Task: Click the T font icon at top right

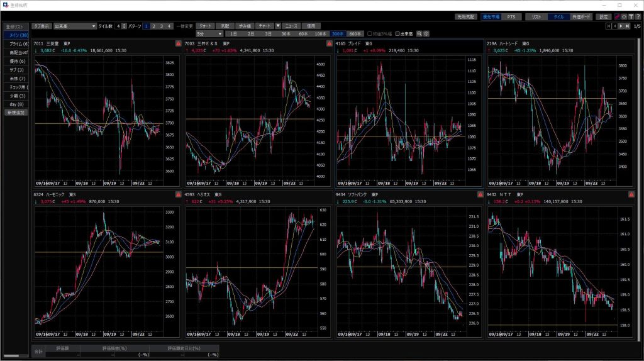Action: tap(631, 17)
